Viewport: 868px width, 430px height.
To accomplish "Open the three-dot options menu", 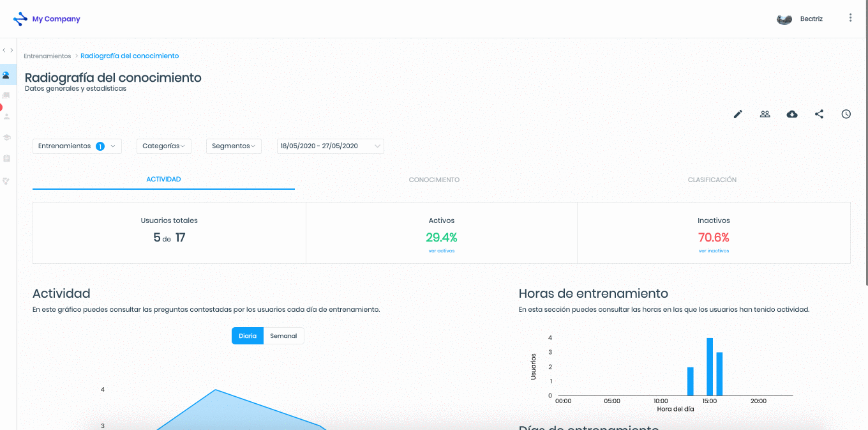I will [850, 18].
